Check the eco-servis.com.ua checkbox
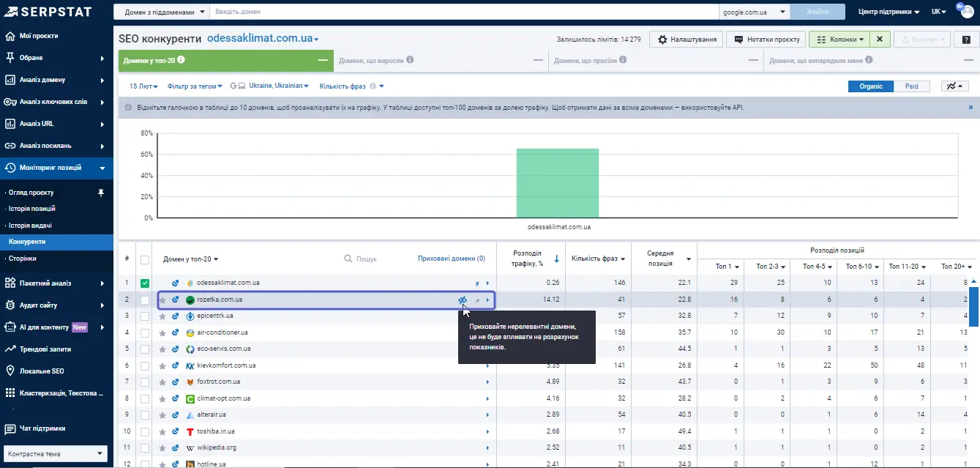Screen dimensions: 980x468 [145, 349]
